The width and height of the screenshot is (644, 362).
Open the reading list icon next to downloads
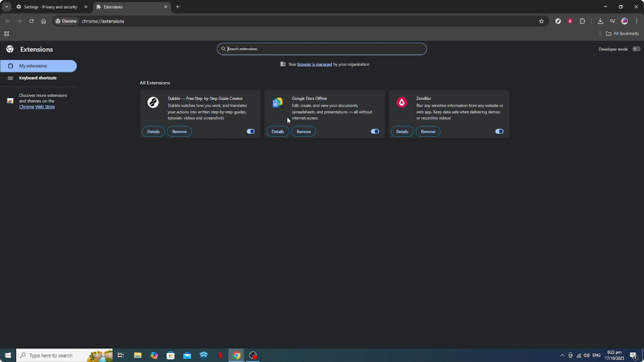[x=612, y=21]
